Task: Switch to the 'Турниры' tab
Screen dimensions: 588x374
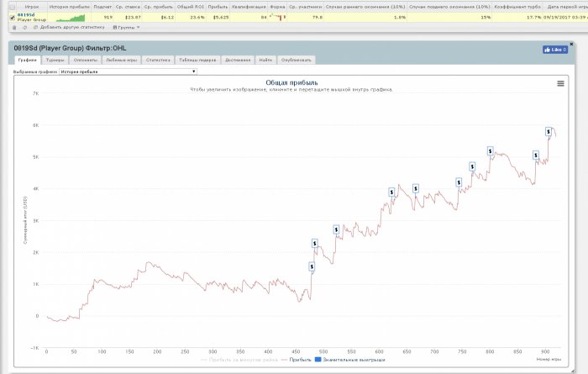Action: click(x=56, y=60)
